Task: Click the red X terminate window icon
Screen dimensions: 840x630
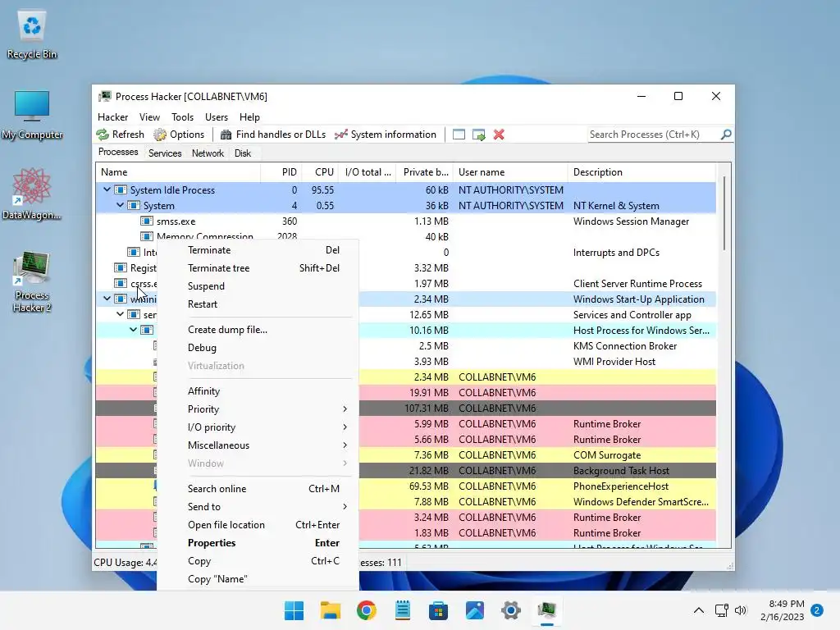Action: tap(499, 135)
